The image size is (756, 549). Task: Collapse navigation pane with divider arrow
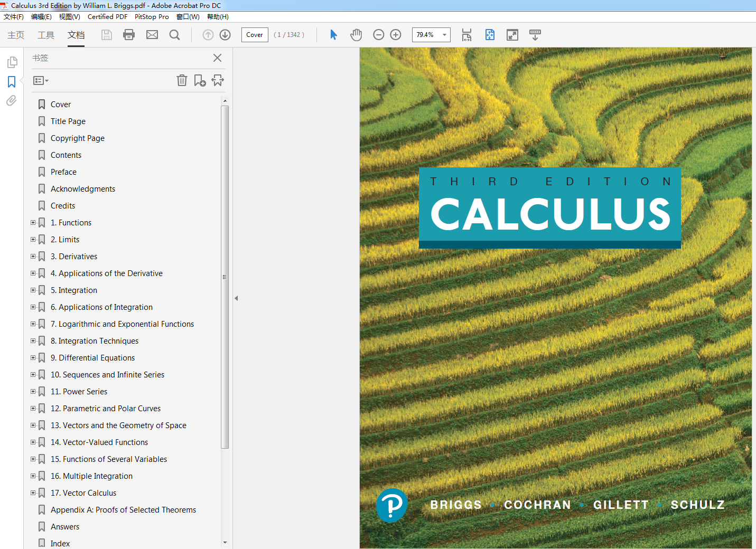coord(236,298)
